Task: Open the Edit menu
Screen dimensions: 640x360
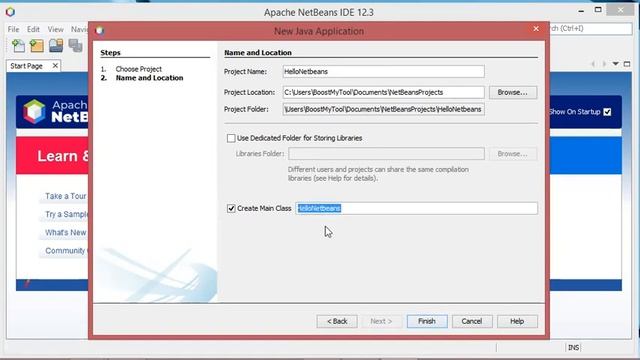Action: point(33,29)
